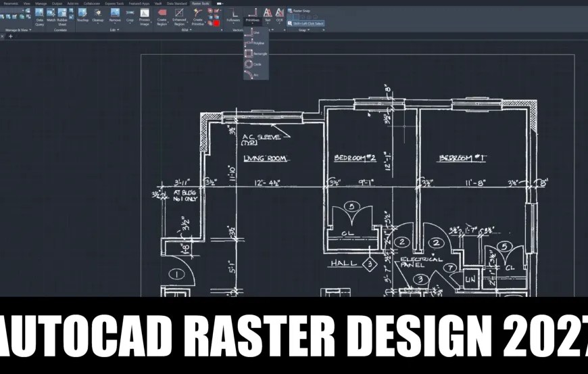Open the Add-ins ribbon tab
This screenshot has width=588, height=374.
[x=73, y=3]
